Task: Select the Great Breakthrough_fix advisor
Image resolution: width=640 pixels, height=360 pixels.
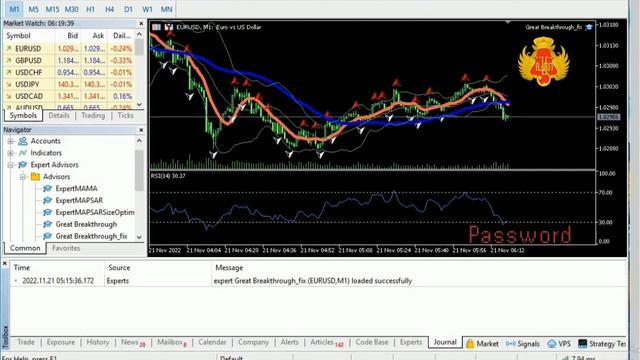Action: (x=91, y=236)
